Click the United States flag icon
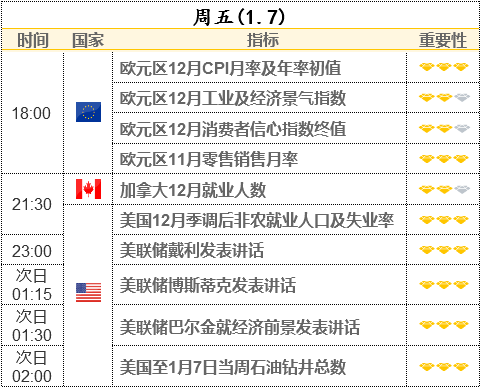The image size is (480, 388). pyautogui.click(x=88, y=292)
